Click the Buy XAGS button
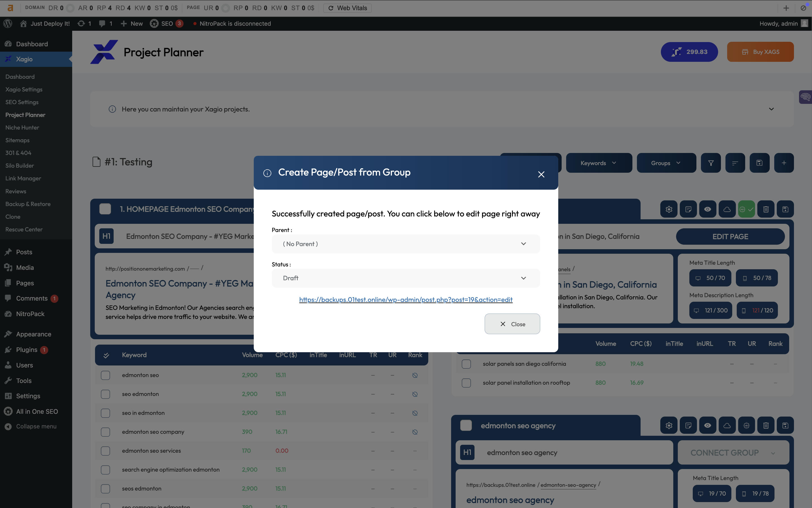 (x=760, y=52)
